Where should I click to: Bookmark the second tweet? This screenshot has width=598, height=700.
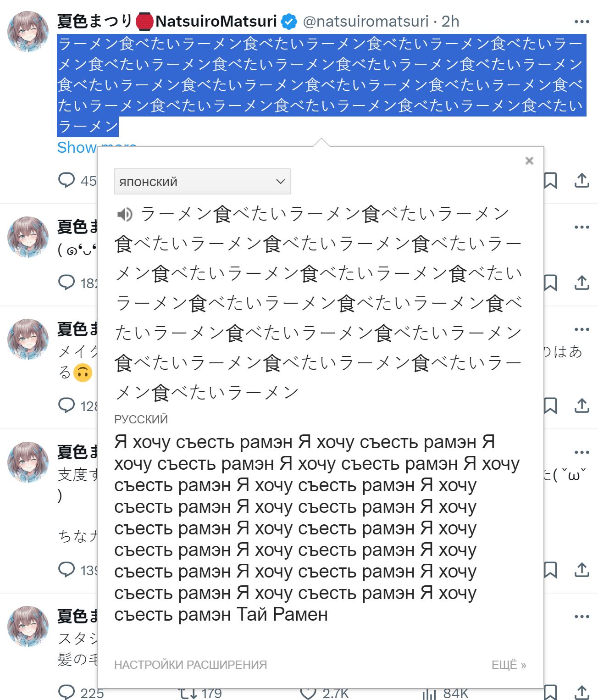550,283
